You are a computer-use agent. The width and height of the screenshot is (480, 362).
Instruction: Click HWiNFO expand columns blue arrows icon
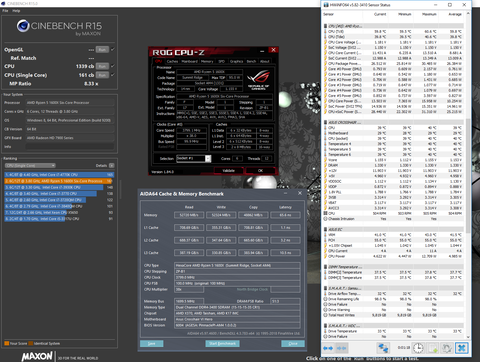point(328,348)
